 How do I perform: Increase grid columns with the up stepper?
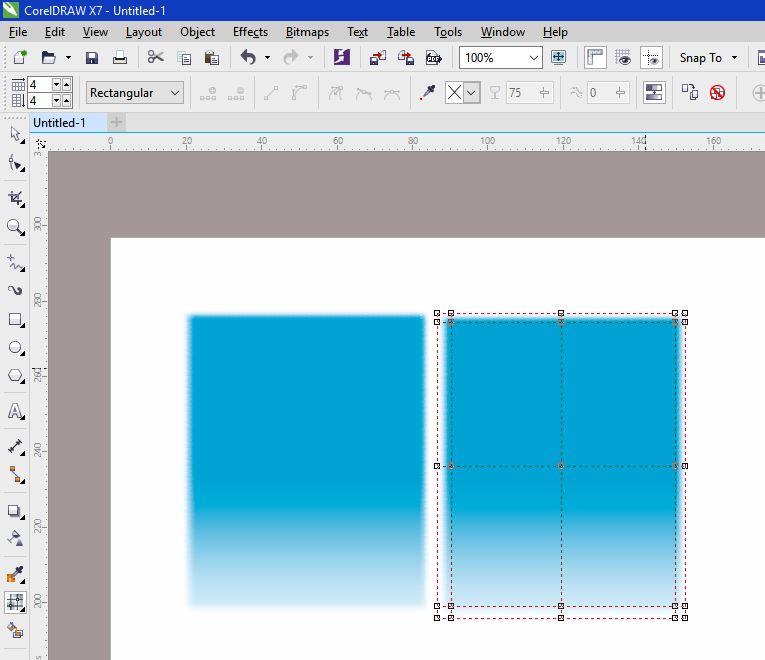click(x=66, y=84)
